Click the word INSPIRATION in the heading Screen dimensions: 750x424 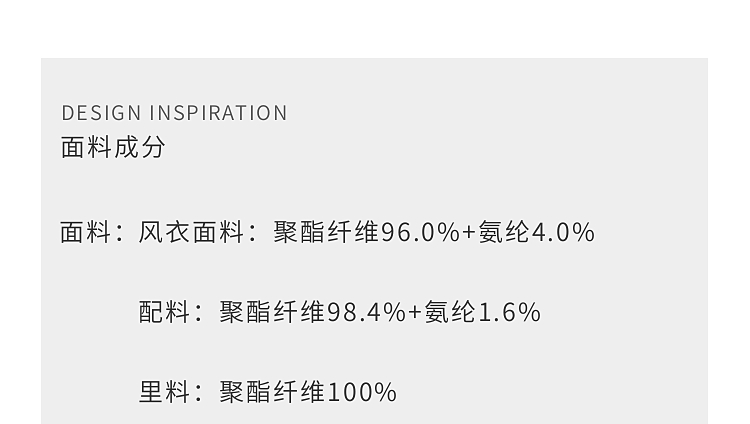[218, 113]
